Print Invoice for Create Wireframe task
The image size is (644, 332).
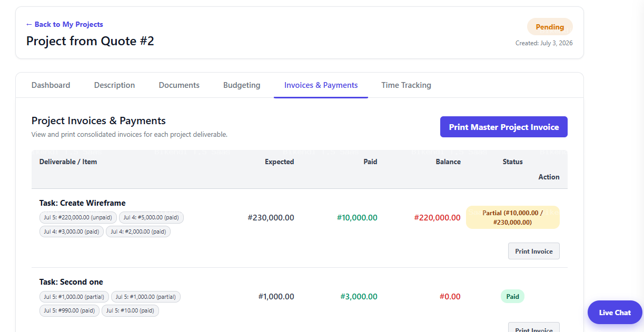tap(533, 251)
